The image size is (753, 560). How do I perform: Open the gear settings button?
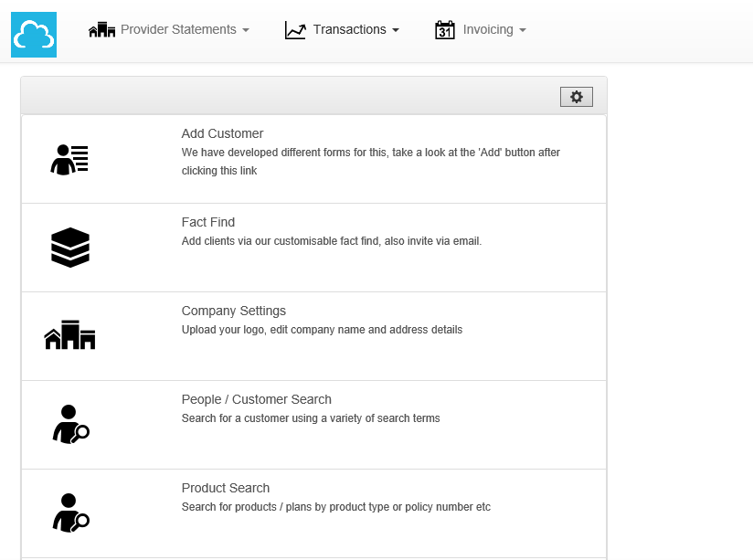coord(577,97)
